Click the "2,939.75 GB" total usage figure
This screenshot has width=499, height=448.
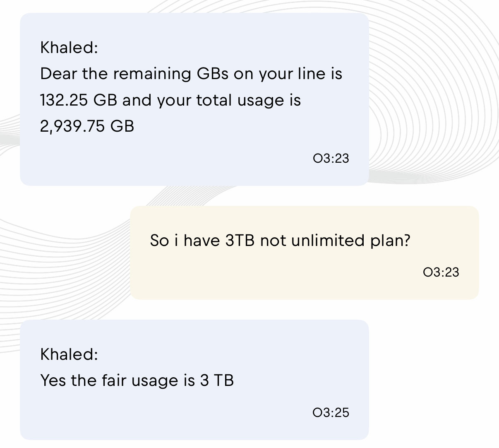tap(87, 126)
